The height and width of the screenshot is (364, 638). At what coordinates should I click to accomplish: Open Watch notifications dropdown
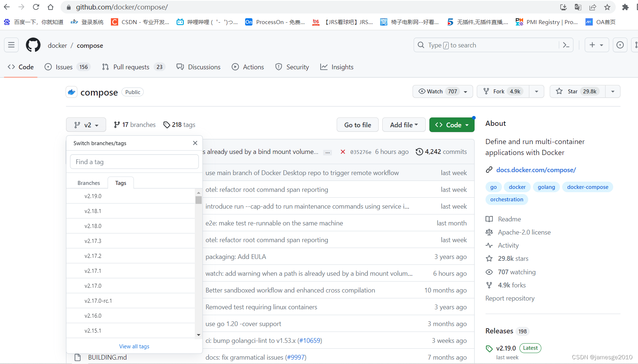(x=442, y=91)
